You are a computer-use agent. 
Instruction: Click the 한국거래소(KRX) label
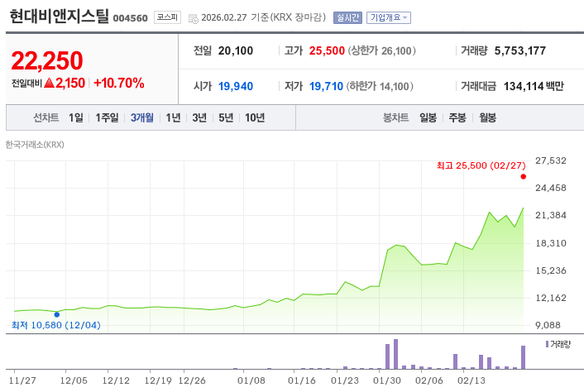35,145
